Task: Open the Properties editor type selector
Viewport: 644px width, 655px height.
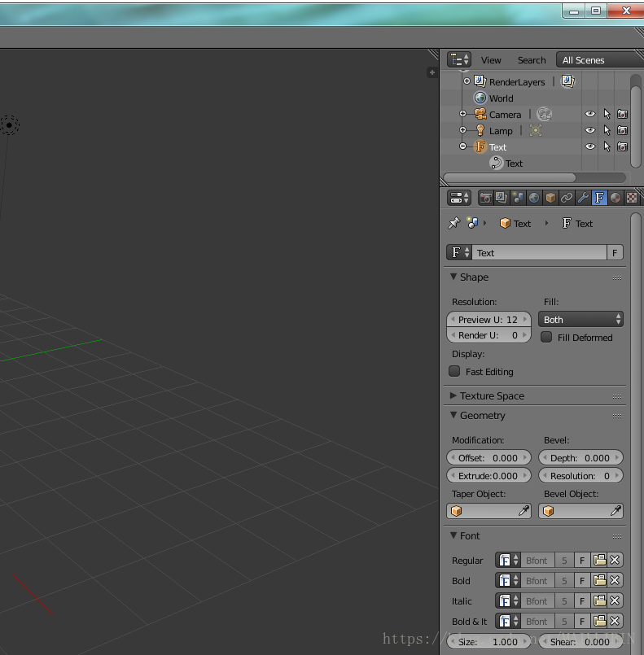Action: (459, 198)
